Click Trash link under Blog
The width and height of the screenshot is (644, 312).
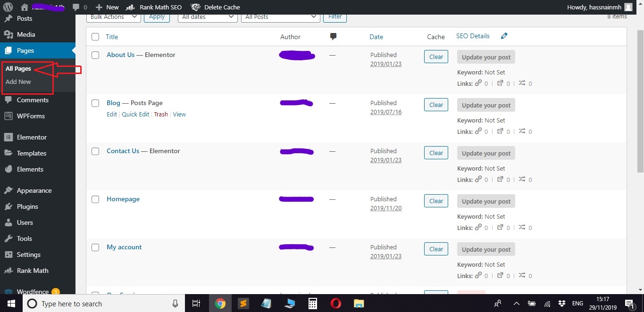pyautogui.click(x=161, y=115)
